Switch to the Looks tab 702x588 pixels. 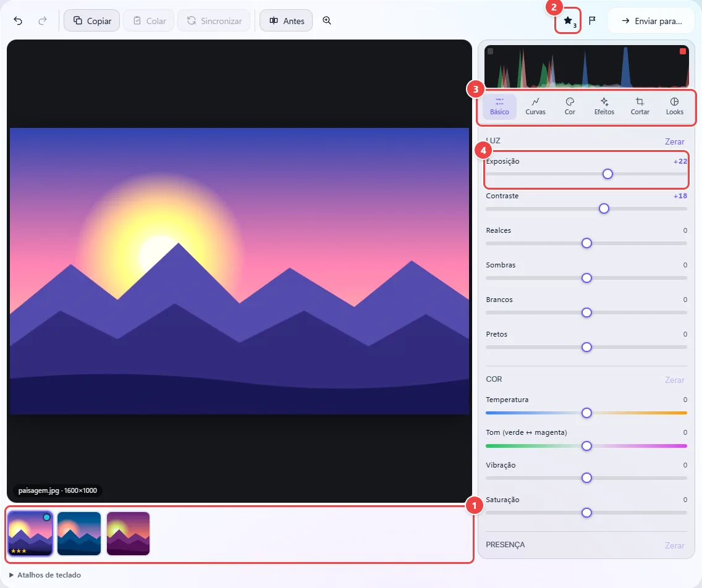pos(674,106)
